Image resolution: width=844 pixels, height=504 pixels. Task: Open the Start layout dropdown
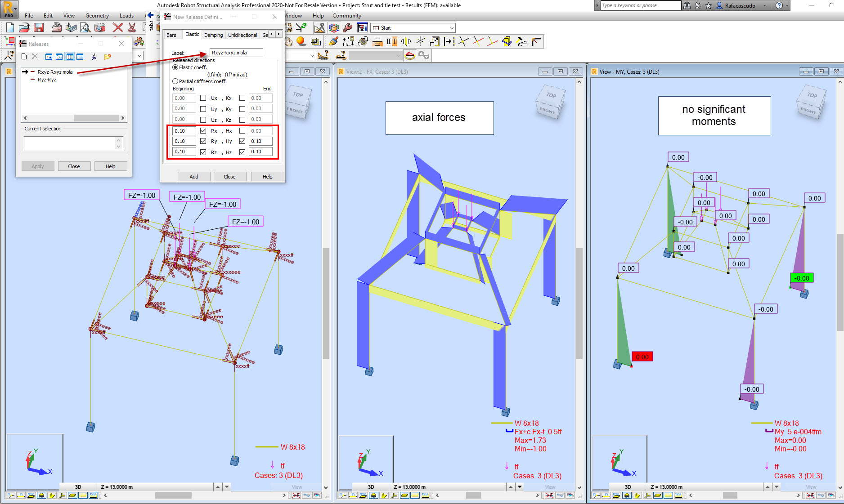tap(451, 27)
